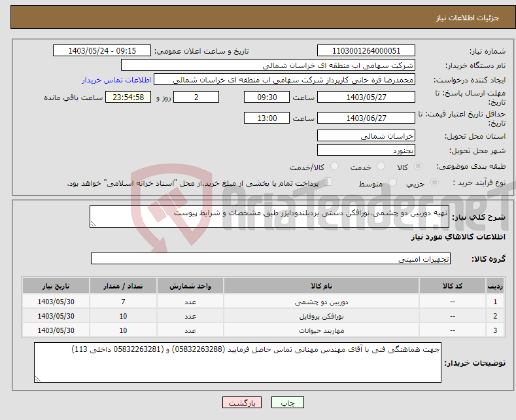The width and height of the screenshot is (516, 420).
Task: Click quantity 7 in دوربین دو چشمی row
Action: coord(123,302)
